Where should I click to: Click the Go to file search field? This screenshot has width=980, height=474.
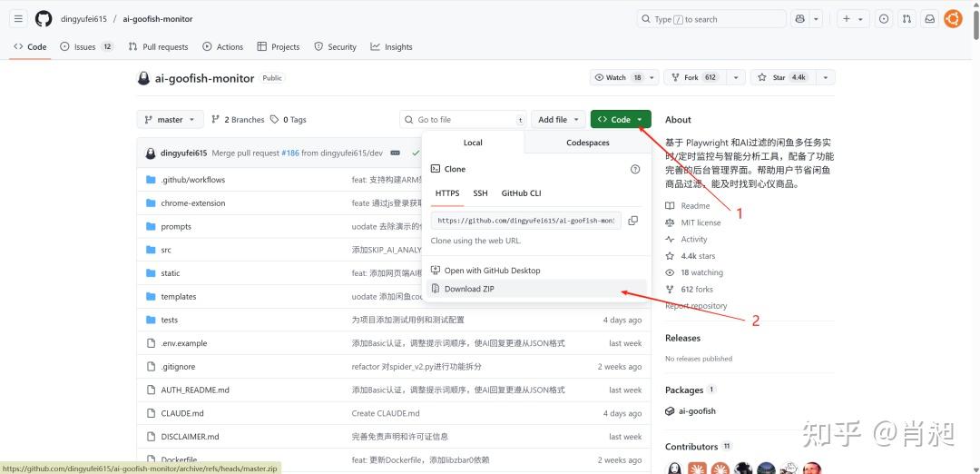(x=463, y=120)
